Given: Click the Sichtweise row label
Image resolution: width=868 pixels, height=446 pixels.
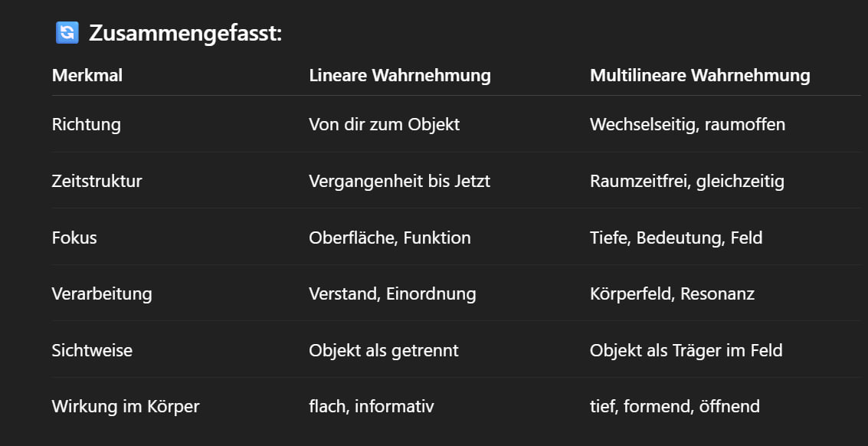Looking at the screenshot, I should click(92, 350).
